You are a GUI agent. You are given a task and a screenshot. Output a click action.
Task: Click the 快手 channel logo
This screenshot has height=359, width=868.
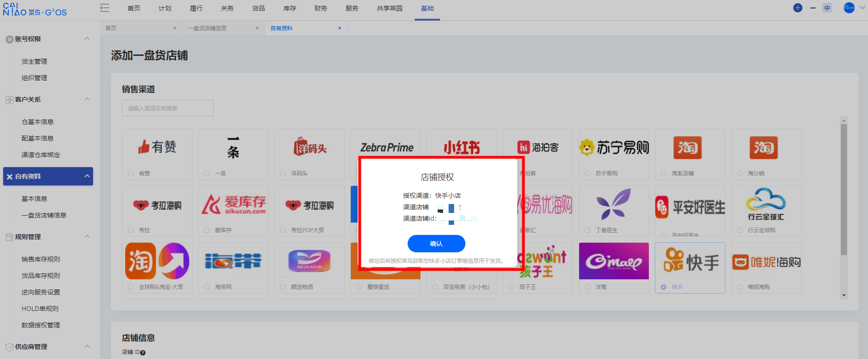click(x=691, y=261)
